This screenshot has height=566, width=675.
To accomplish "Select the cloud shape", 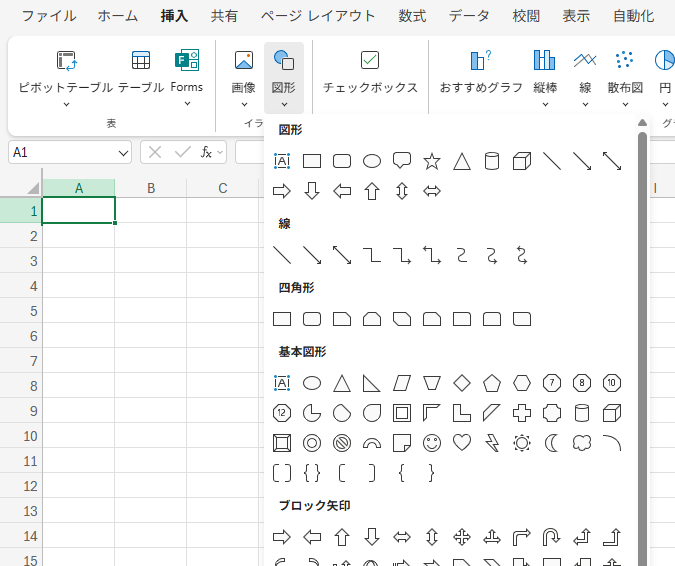I will click(x=582, y=442).
